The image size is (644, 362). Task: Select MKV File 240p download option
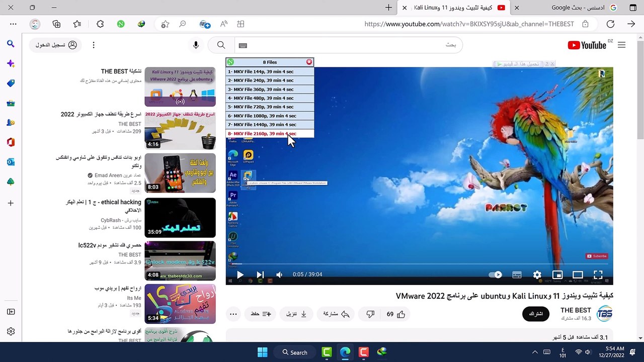270,80
